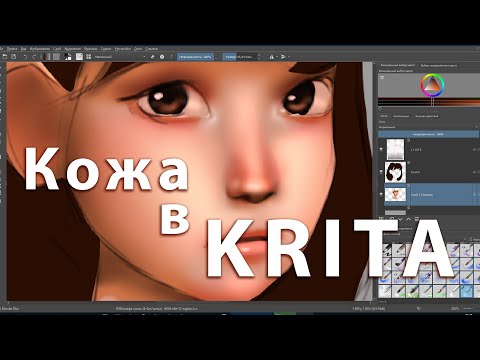Select fifth brush preset in bottom row
Viewport: 480px width, 360px height.
pyautogui.click(x=440, y=291)
